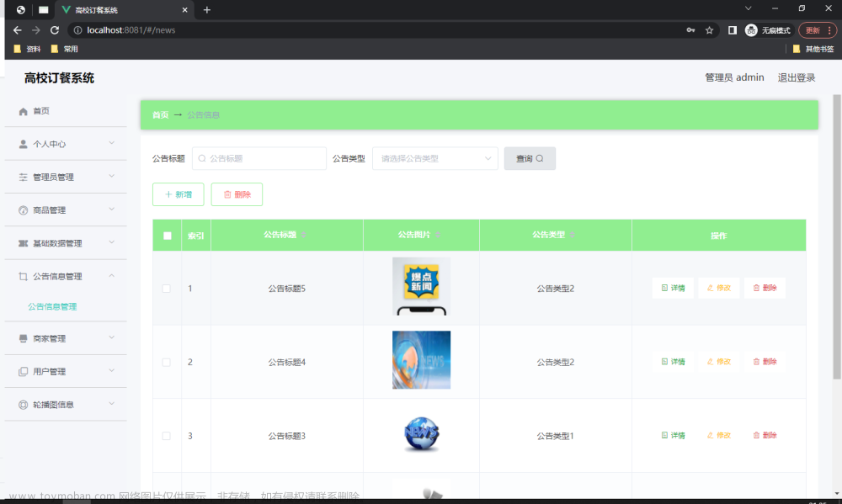This screenshot has height=504, width=842.
Task: Sort by 公告图片 column sort arrows
Action: 438,235
